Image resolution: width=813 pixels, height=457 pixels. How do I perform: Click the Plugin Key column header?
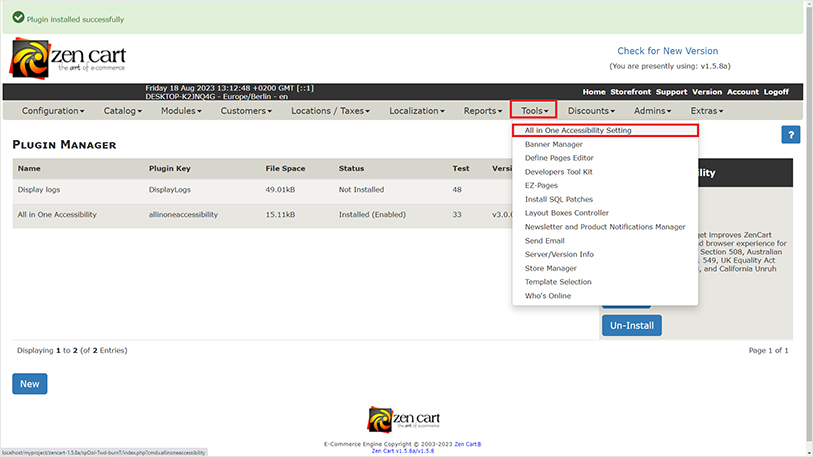[170, 169]
